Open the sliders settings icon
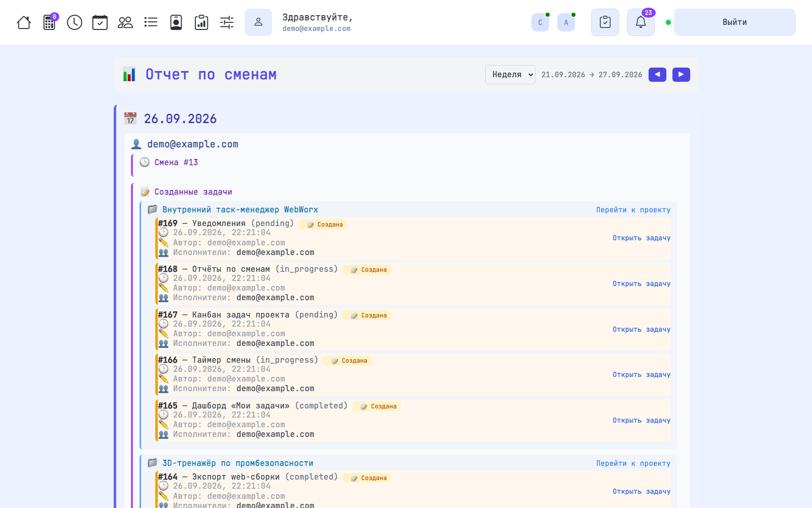 [x=227, y=22]
